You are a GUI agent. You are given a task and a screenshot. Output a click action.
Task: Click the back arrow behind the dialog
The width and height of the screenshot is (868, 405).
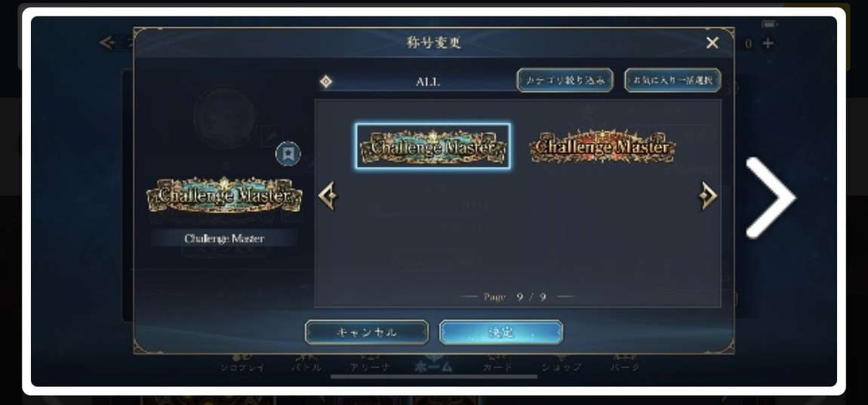pyautogui.click(x=107, y=42)
